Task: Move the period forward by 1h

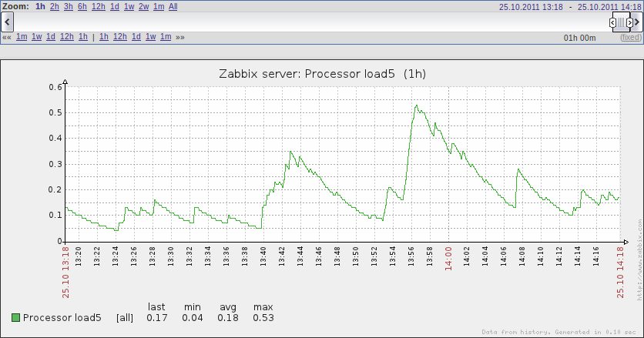Action: pos(104,36)
